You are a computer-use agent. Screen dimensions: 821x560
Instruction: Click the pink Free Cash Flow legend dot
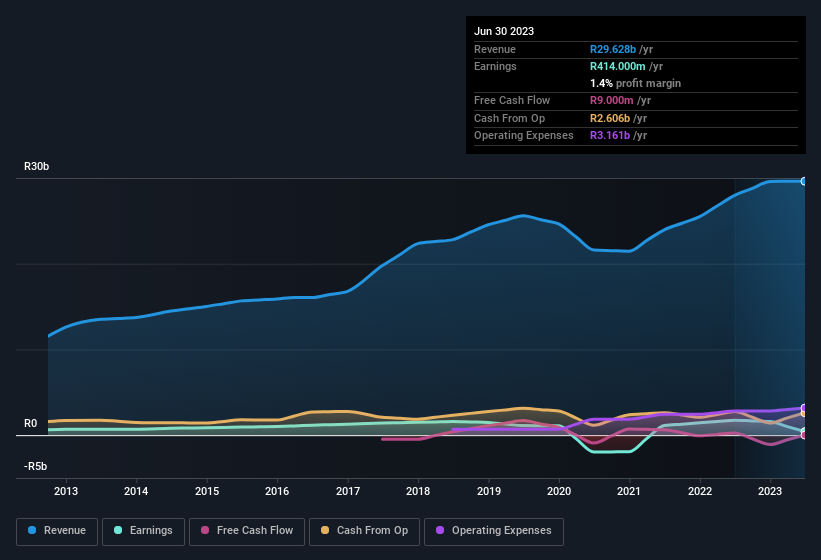pos(205,530)
